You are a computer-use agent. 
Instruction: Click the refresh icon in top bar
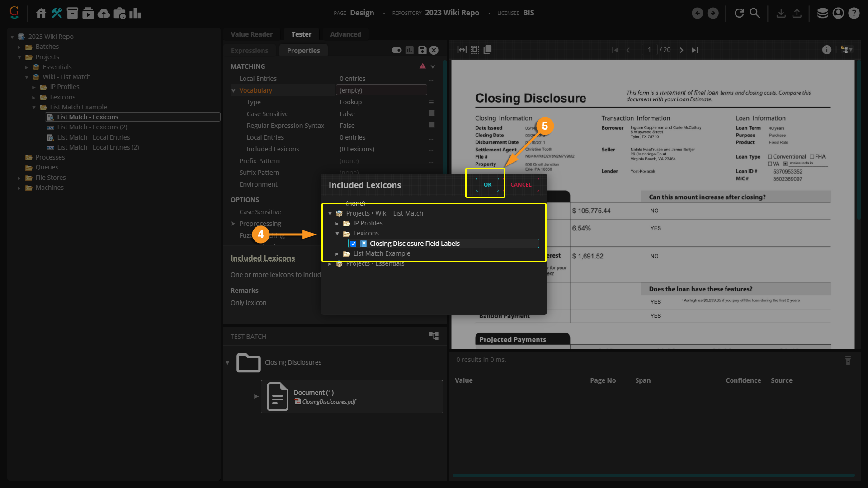pyautogui.click(x=739, y=13)
